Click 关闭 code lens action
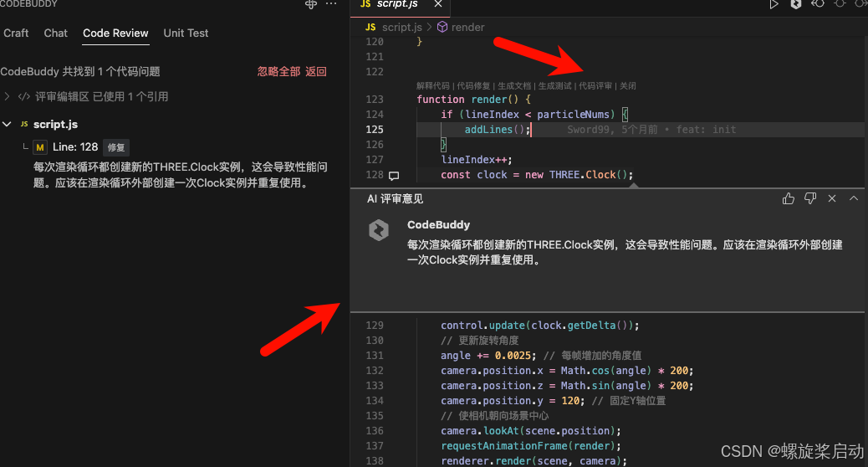Screen dimensions: 868x467 point(628,86)
